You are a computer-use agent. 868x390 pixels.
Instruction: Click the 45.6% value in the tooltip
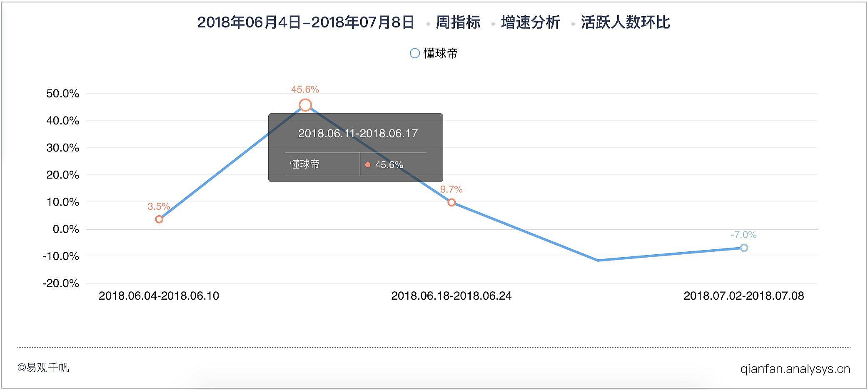tap(389, 165)
